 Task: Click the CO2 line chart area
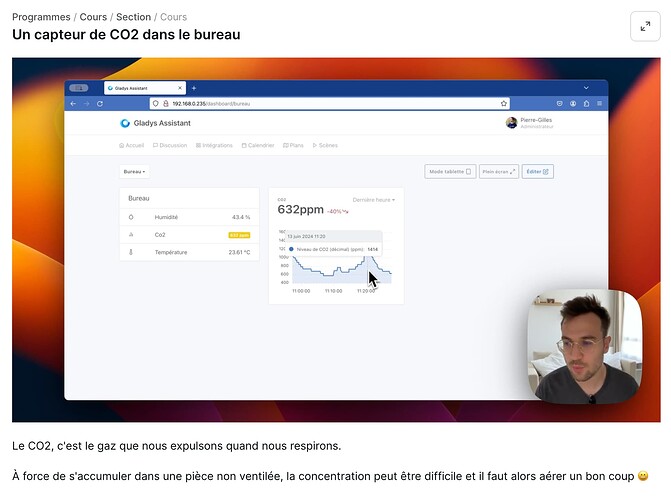click(341, 270)
